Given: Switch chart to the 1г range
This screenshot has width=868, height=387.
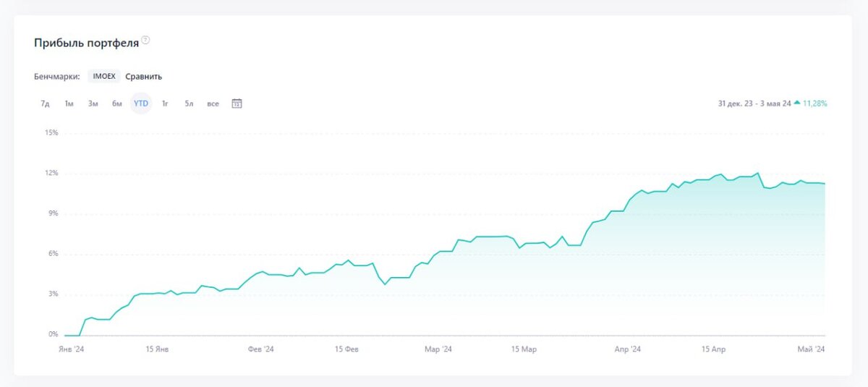Looking at the screenshot, I should point(165,103).
